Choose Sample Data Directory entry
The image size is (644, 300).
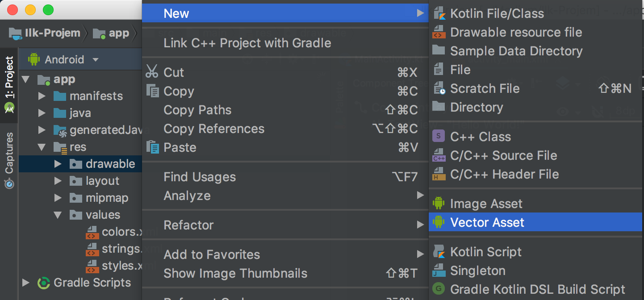point(535,51)
